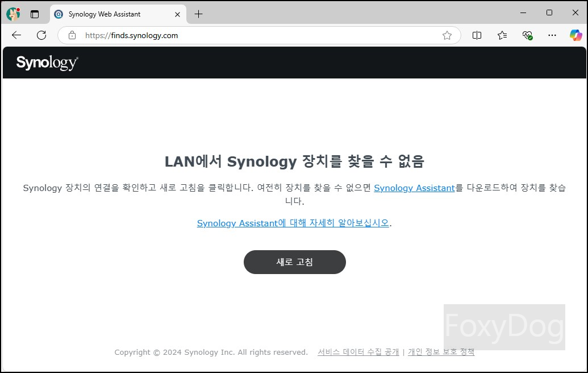Focus the finds.synology.com address bar
This screenshot has width=588, height=373.
[x=258, y=35]
